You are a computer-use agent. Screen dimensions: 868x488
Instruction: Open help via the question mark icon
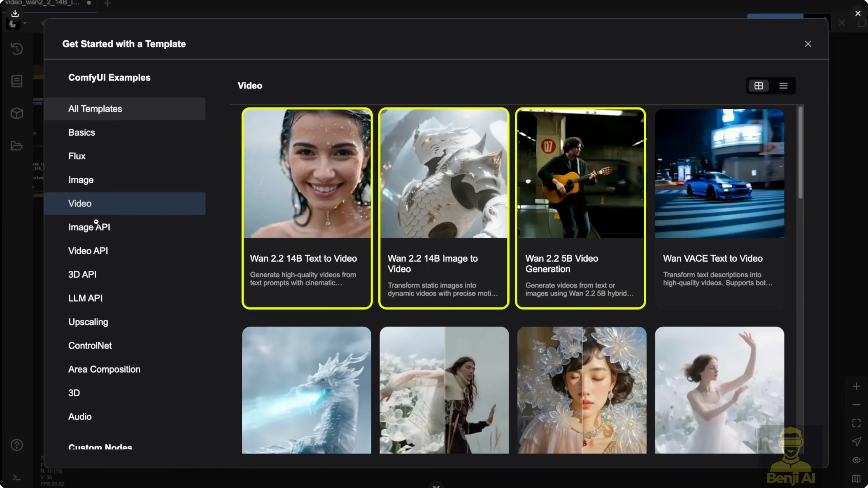(17, 445)
